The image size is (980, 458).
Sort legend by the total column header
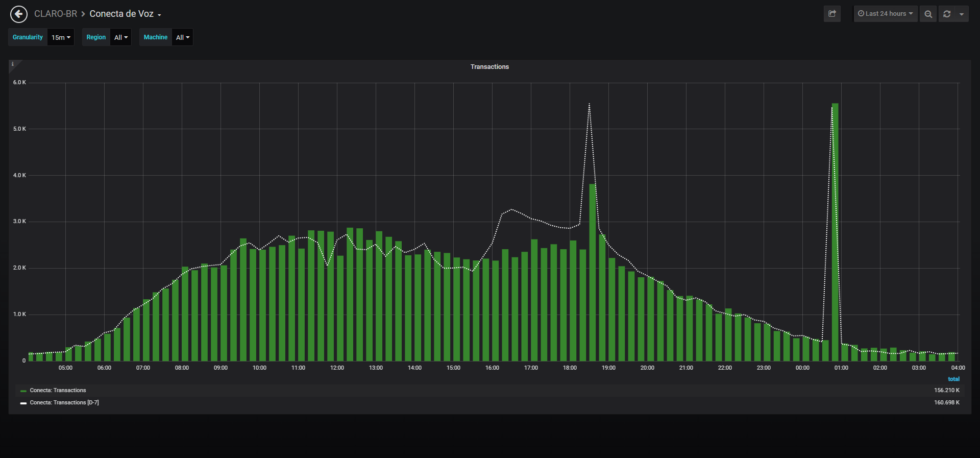click(x=953, y=379)
